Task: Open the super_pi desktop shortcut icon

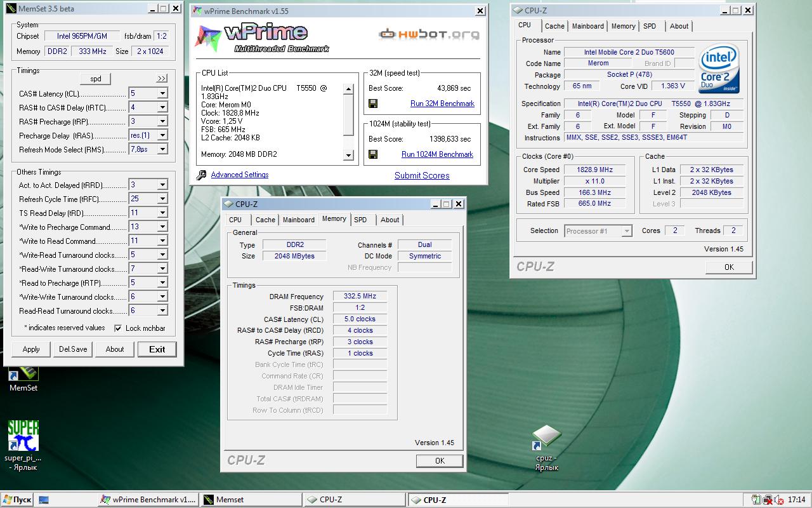Action: click(23, 436)
